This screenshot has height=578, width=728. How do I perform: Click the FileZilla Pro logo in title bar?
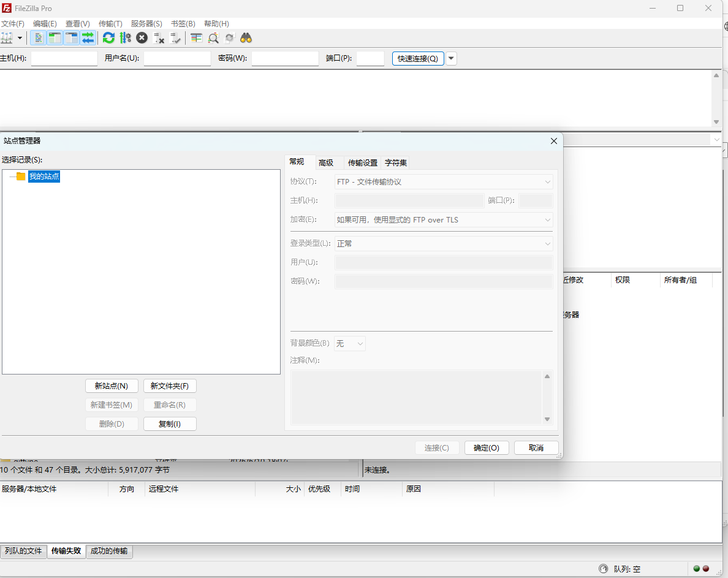coord(7,8)
